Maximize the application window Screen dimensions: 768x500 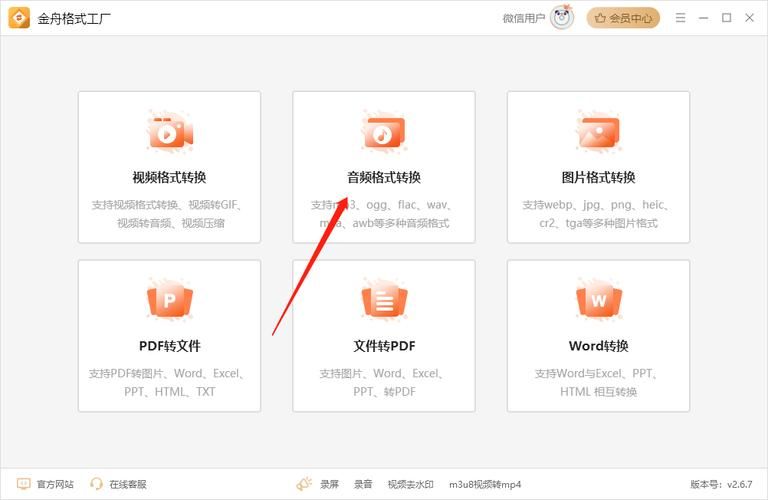(x=727, y=18)
